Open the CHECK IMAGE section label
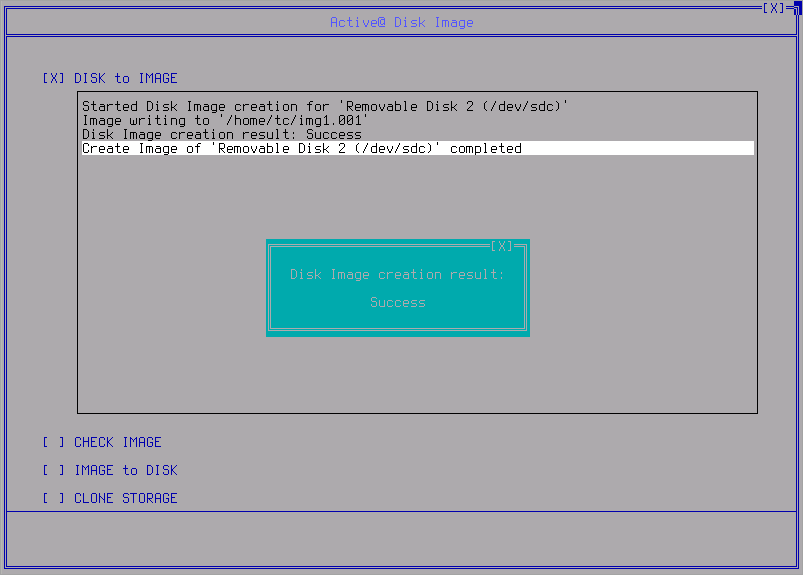 [x=117, y=442]
